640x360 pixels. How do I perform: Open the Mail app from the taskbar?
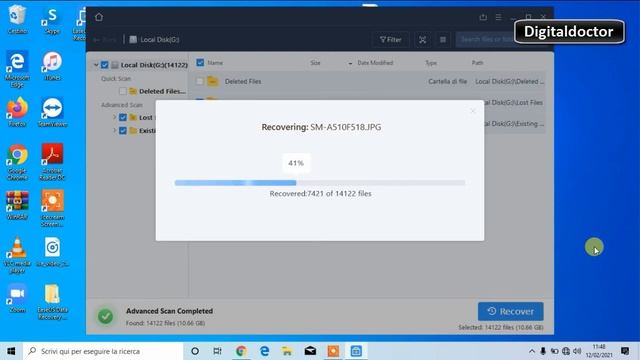[x=310, y=351]
